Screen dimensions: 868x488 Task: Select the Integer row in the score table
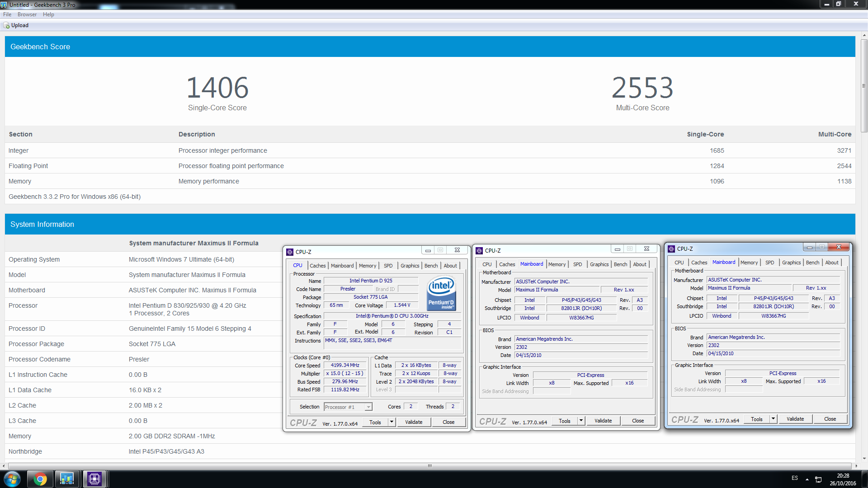430,150
